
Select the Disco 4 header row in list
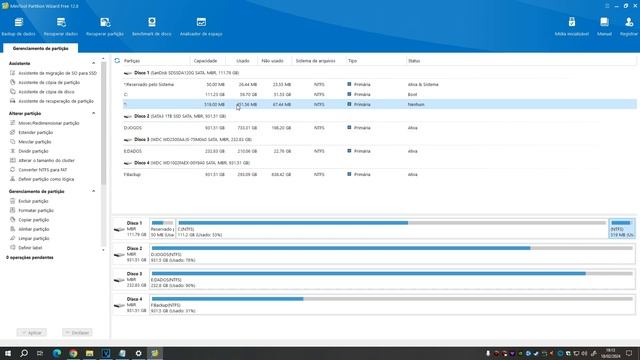379,163
